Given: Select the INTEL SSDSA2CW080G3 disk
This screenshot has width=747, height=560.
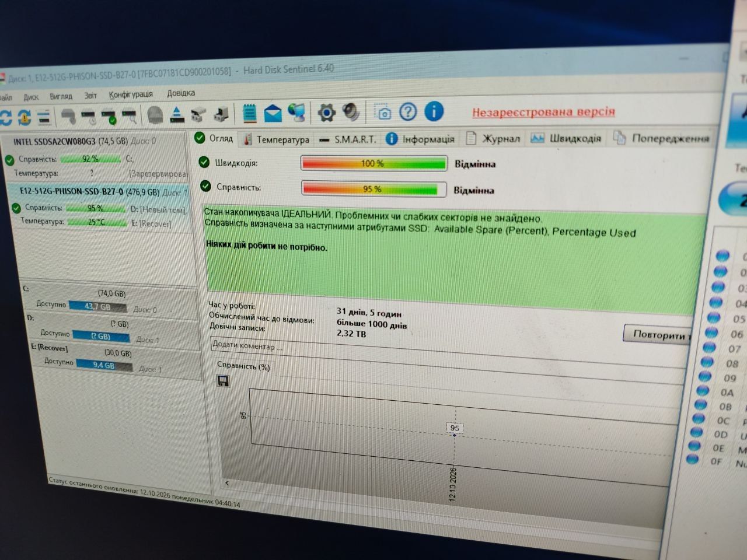Looking at the screenshot, I should pyautogui.click(x=70, y=141).
